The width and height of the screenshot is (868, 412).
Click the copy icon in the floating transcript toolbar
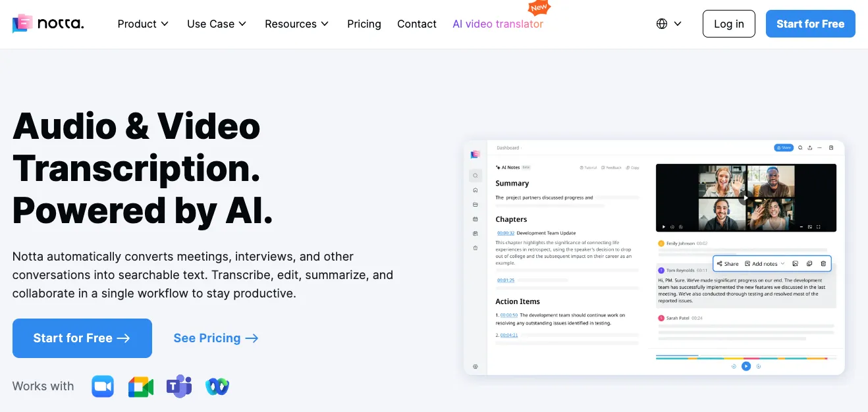pos(809,264)
